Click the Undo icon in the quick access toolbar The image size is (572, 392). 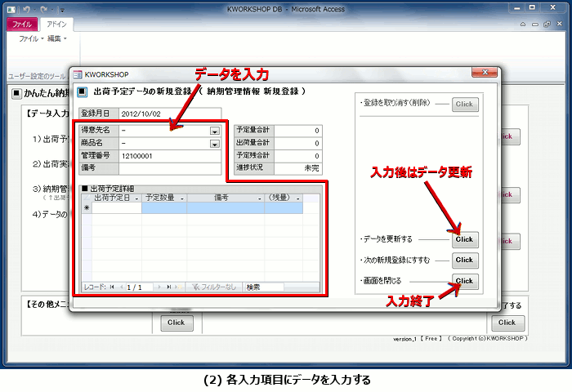[x=26, y=10]
